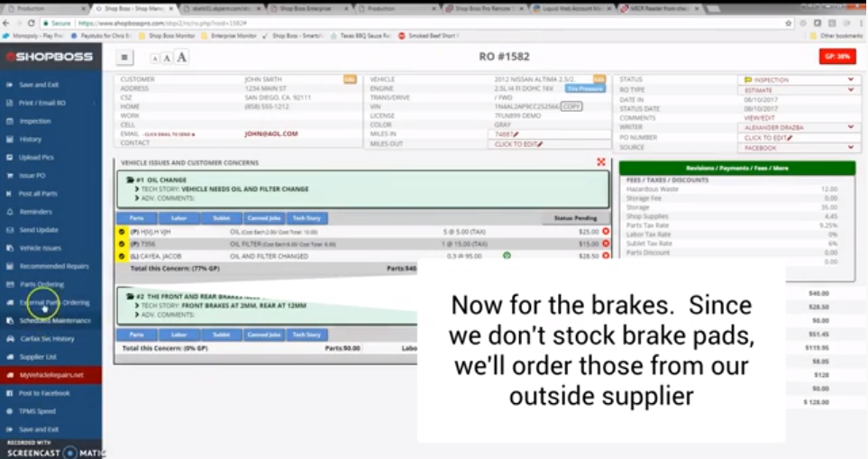868x459 pixels.
Task: Open External Parts Ordering in the sidebar
Action: tap(54, 302)
